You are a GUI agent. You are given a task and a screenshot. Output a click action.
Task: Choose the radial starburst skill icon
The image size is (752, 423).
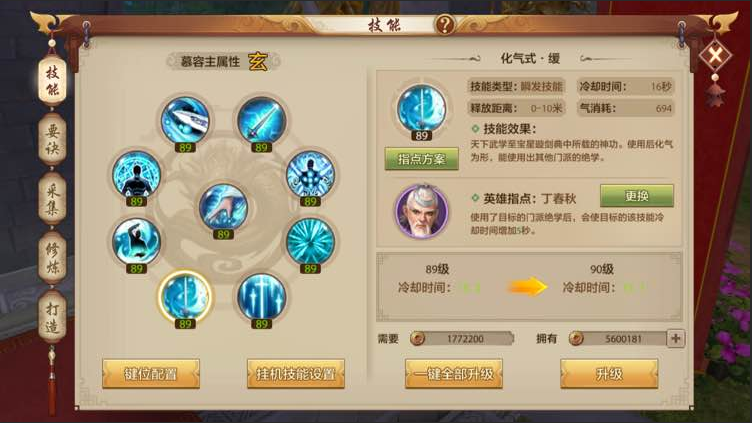(x=310, y=241)
